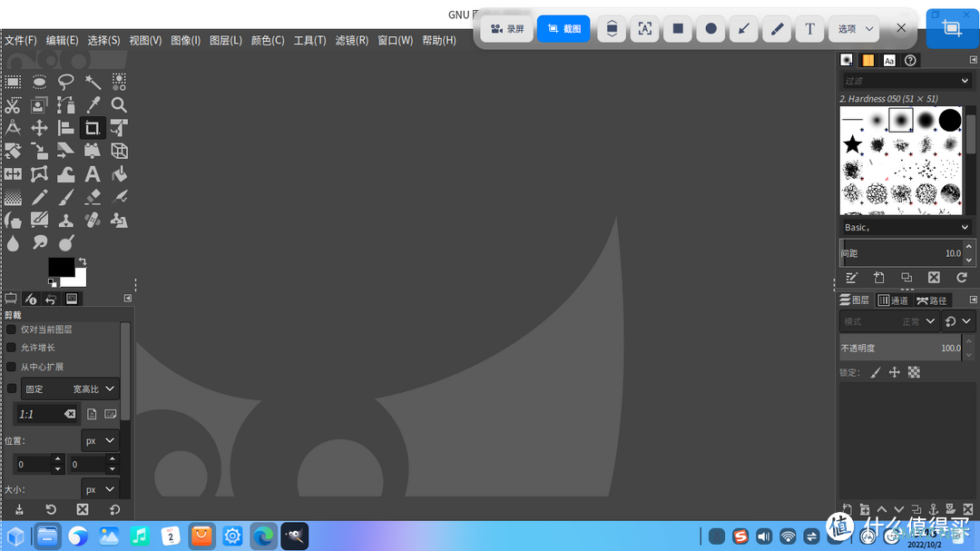
Task: Open the Edge browser in taskbar
Action: tap(263, 536)
